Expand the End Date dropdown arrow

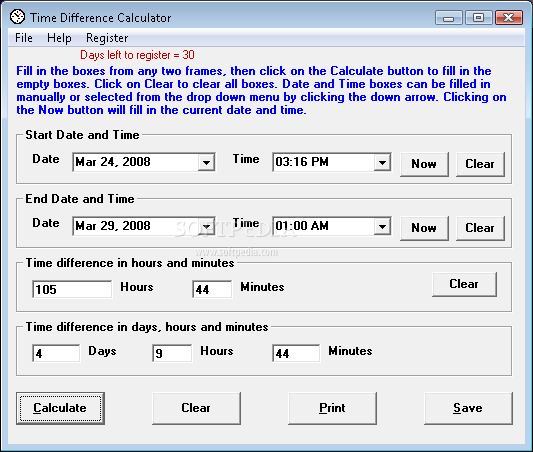(206, 226)
